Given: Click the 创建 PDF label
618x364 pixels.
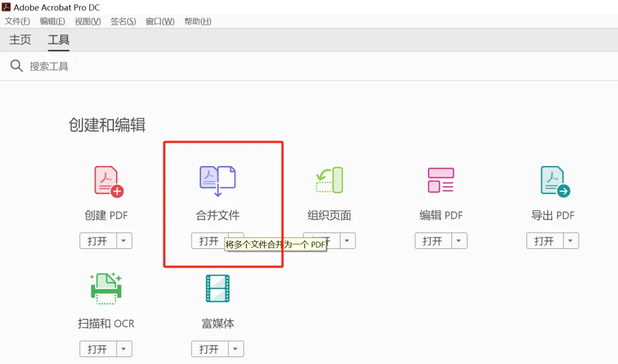Looking at the screenshot, I should [x=106, y=215].
